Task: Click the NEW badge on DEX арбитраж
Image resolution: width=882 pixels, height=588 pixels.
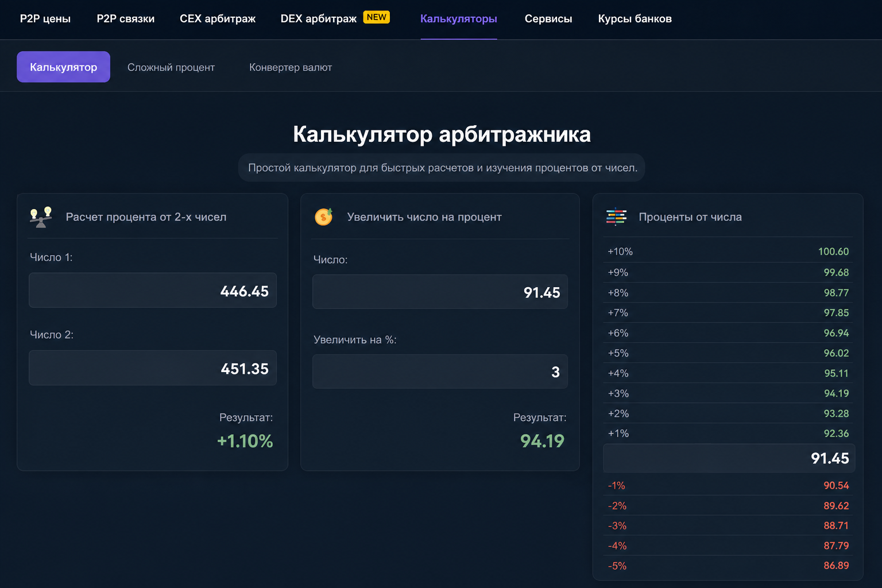Action: pos(377,17)
